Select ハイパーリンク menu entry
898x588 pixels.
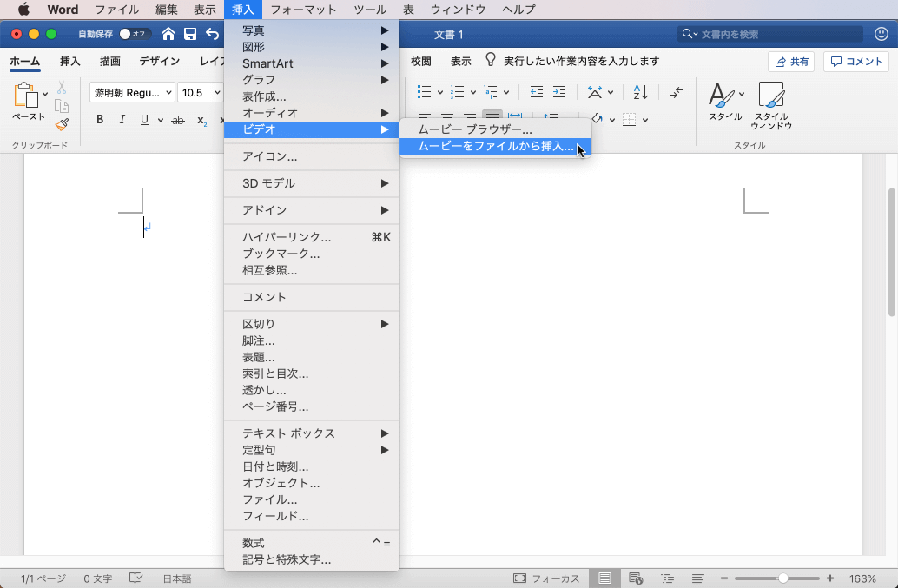pyautogui.click(x=312, y=237)
